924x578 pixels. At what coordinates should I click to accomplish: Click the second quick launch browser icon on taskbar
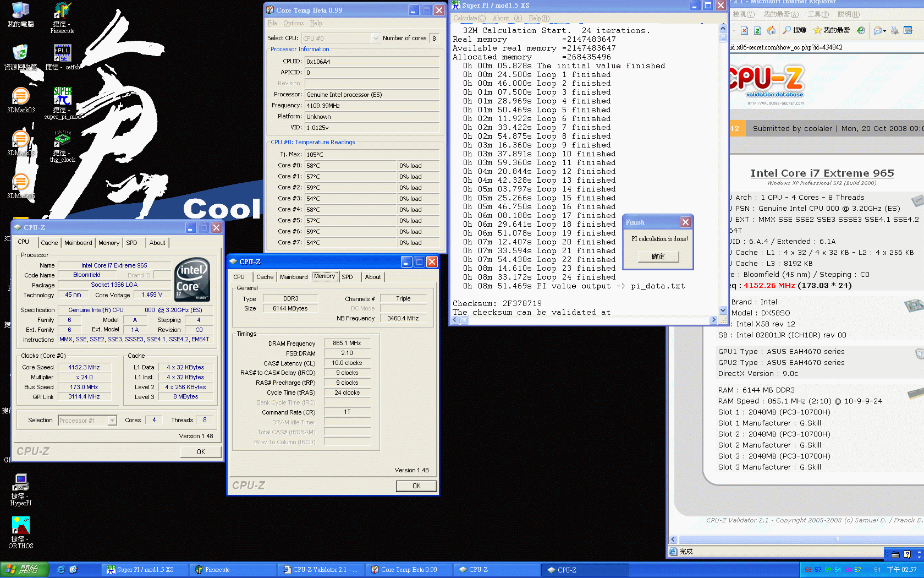click(73, 570)
